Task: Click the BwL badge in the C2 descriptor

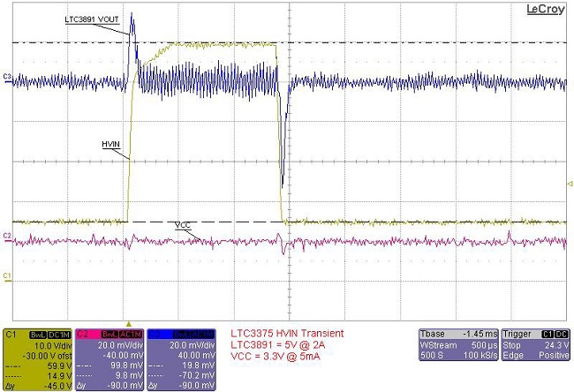Action: point(110,335)
